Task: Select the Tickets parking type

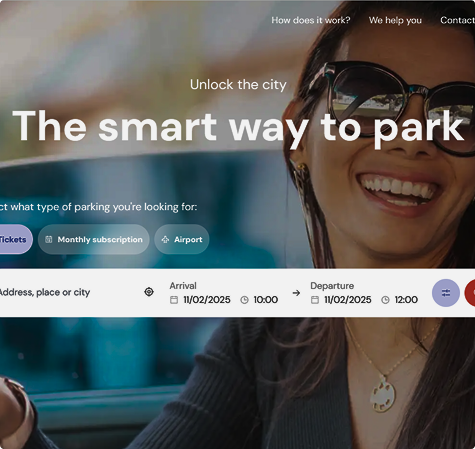Action: click(15, 239)
